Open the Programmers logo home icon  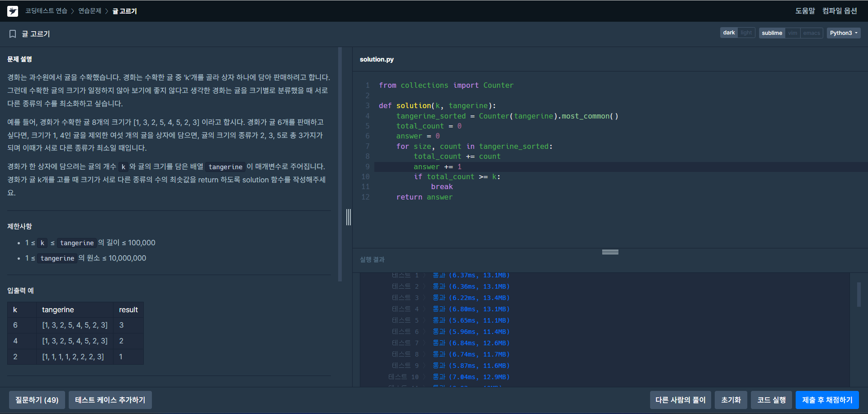pos(13,11)
